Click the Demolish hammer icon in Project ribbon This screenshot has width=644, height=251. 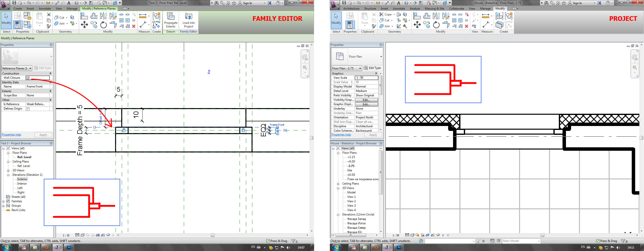pos(405,26)
